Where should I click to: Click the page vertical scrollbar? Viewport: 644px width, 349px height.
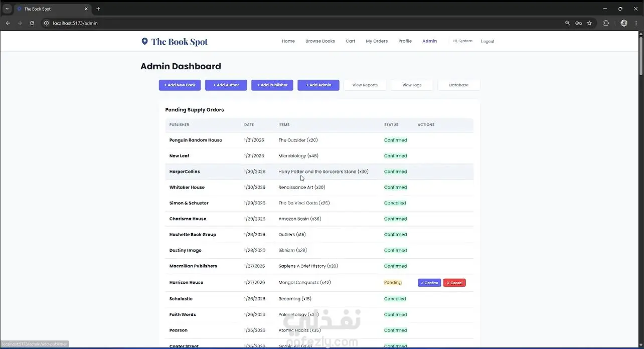641,55
